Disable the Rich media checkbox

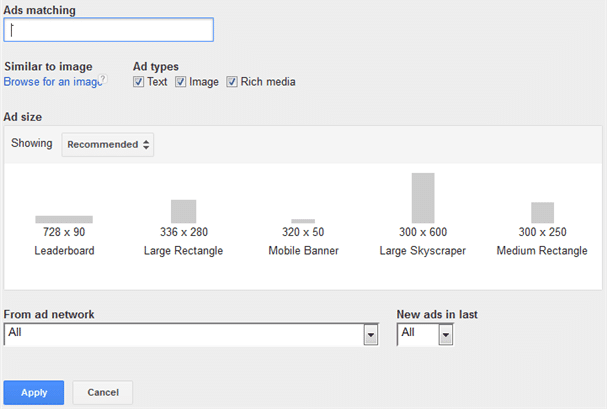[231, 82]
